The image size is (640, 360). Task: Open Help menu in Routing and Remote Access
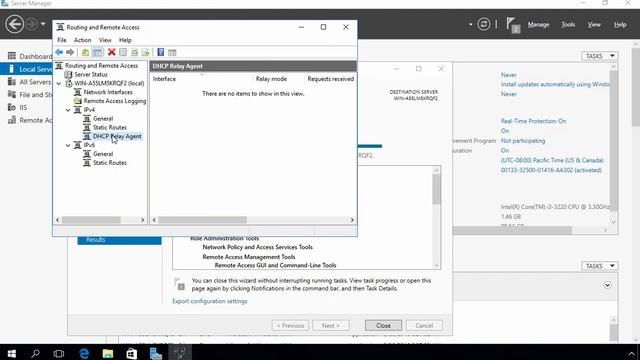(125, 40)
